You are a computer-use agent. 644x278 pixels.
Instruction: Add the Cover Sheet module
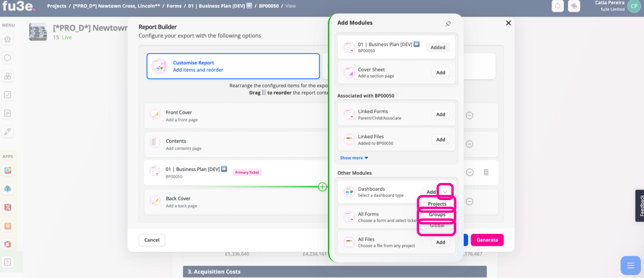click(x=441, y=73)
